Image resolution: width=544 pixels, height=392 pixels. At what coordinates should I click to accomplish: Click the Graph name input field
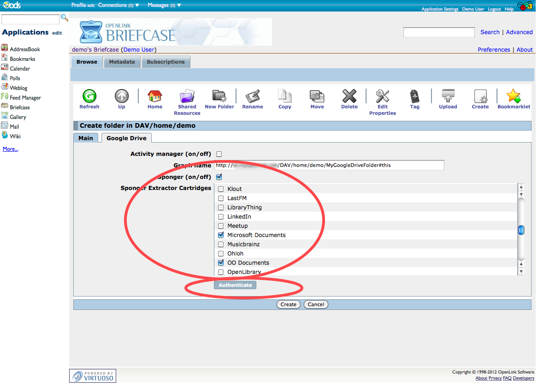point(329,165)
